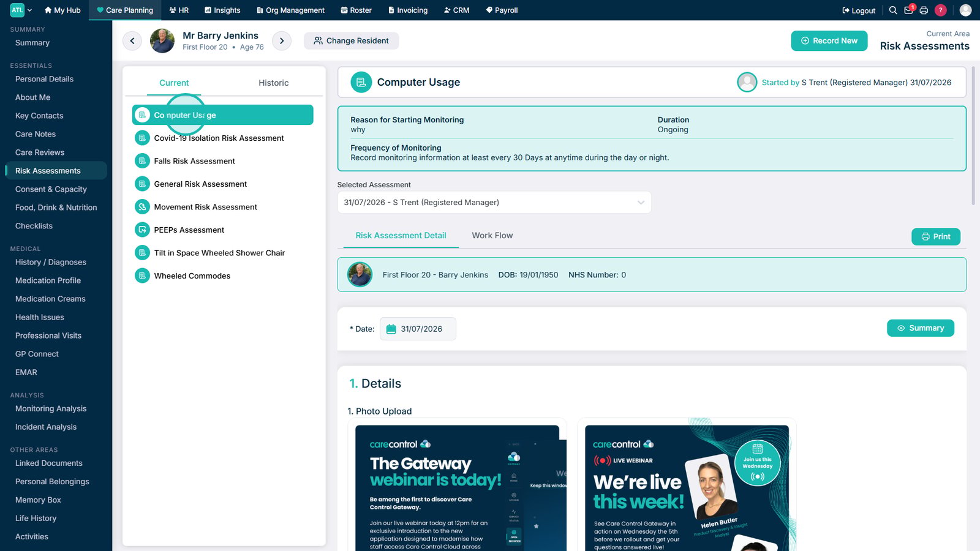Image resolution: width=980 pixels, height=551 pixels.
Task: Open the Selected Assessment dropdown
Action: 494,203
